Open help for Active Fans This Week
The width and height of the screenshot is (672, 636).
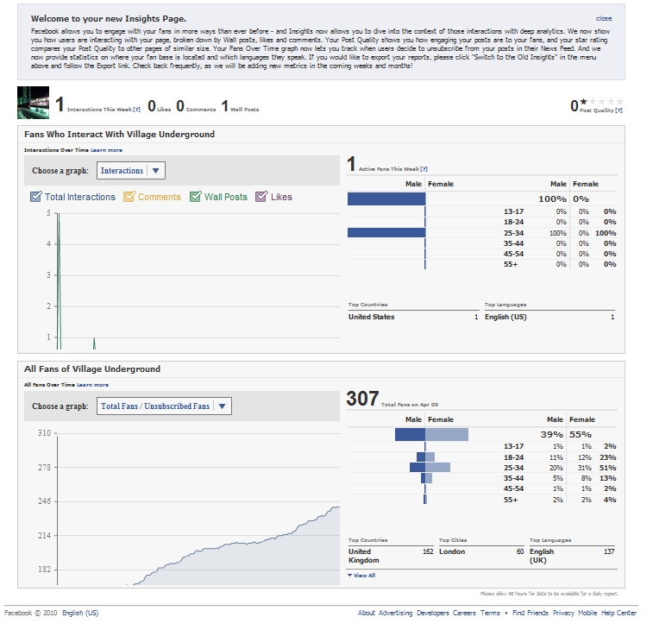click(x=424, y=169)
